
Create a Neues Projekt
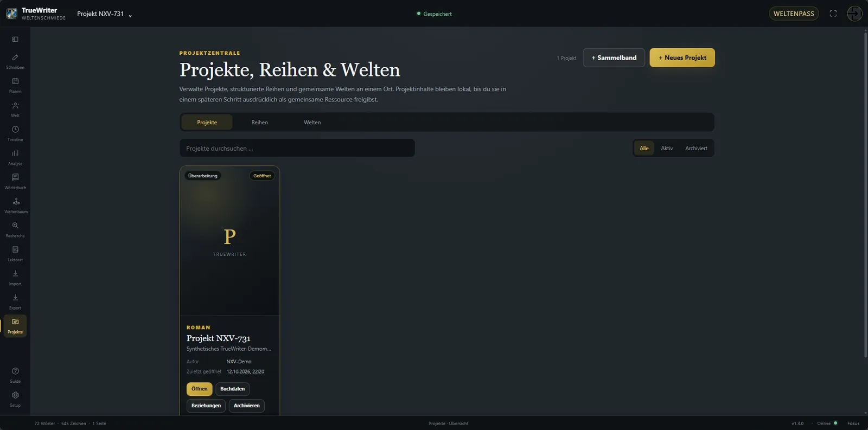coord(682,57)
